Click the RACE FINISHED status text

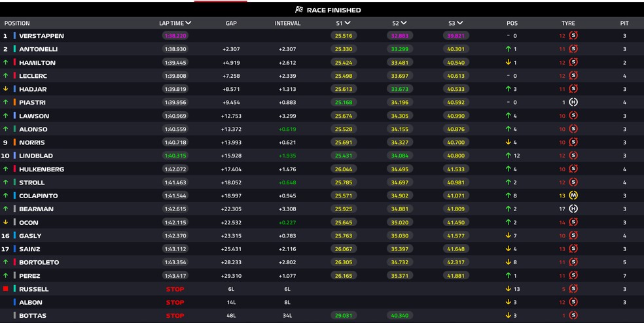(334, 10)
